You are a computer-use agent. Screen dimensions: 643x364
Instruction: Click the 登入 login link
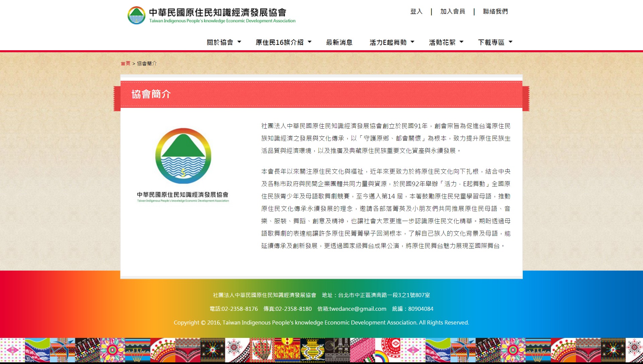[416, 11]
